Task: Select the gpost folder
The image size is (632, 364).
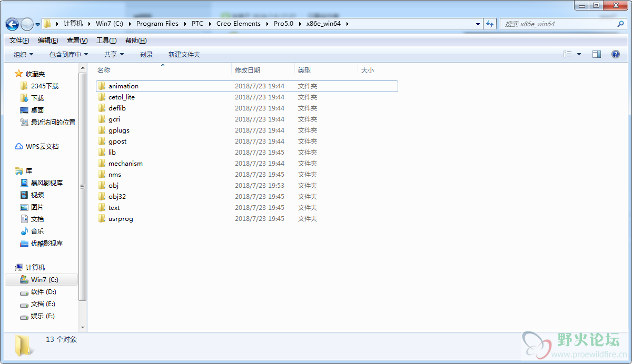Action: [246, 141]
